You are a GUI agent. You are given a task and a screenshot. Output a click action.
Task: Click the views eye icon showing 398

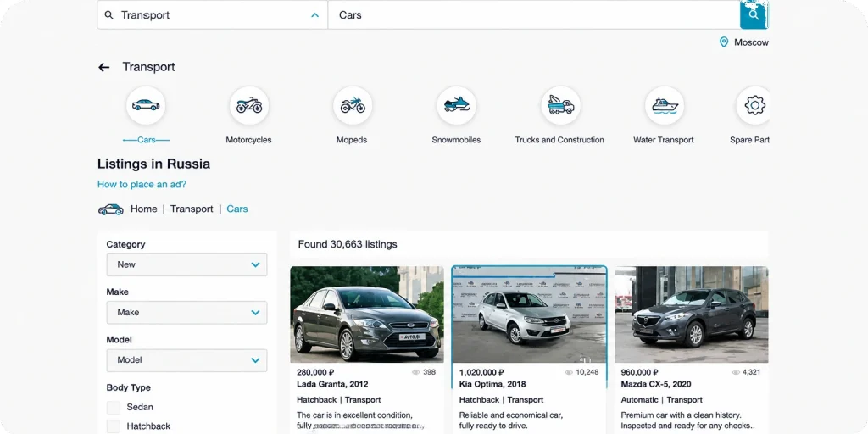tap(415, 373)
